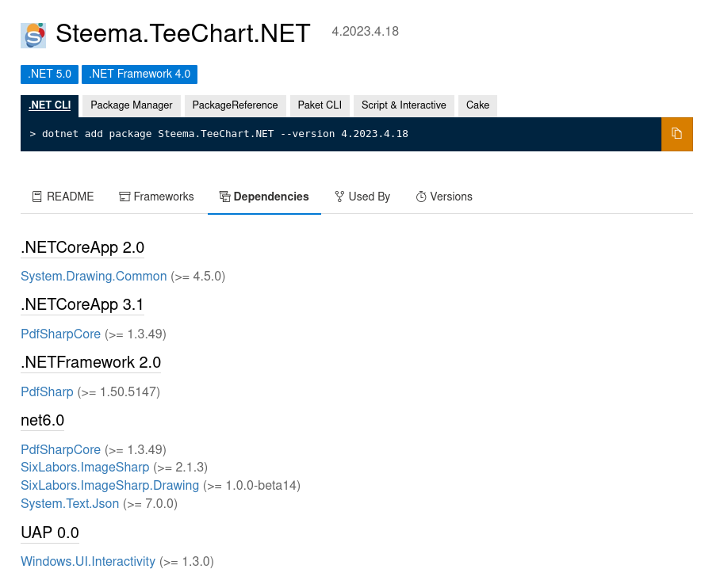701x588 pixels.
Task: Open the System.Text.Json package link
Action: click(x=71, y=504)
